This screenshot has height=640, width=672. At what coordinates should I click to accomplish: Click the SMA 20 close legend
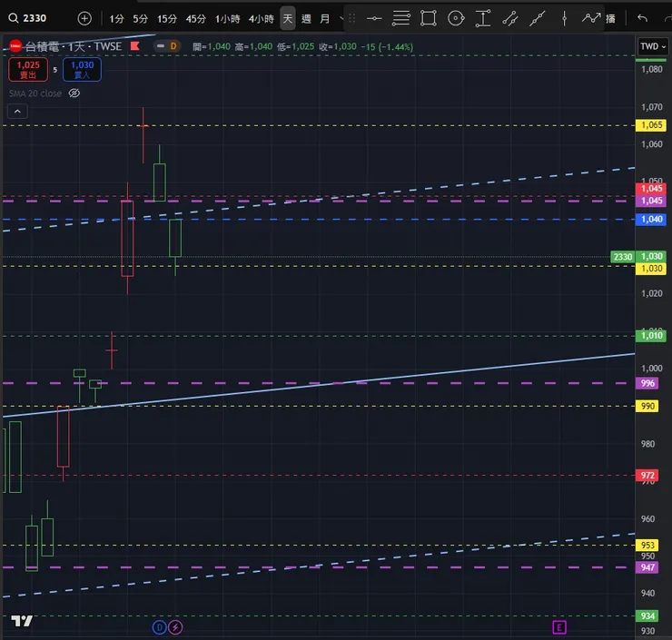pyautogui.click(x=35, y=94)
